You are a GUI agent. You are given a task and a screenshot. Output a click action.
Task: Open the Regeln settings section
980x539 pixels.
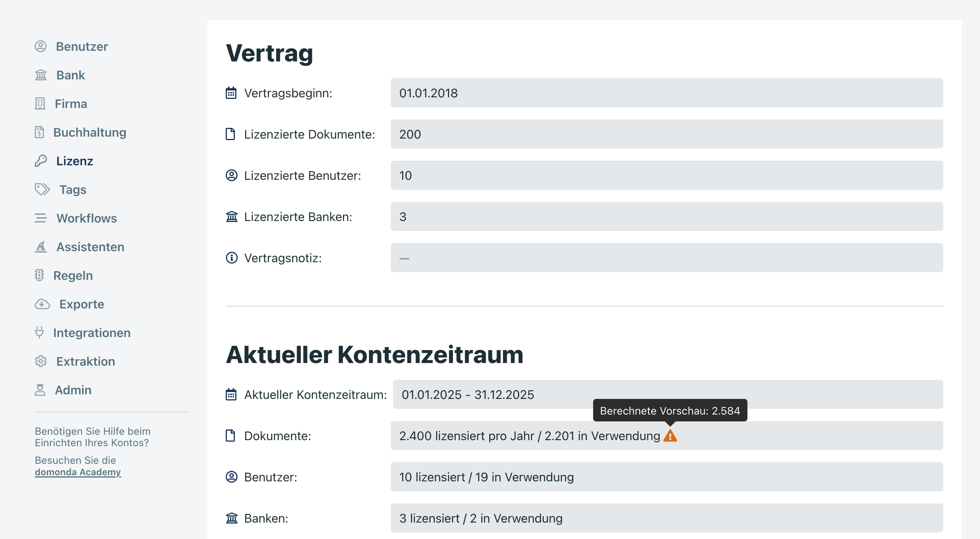[73, 275]
